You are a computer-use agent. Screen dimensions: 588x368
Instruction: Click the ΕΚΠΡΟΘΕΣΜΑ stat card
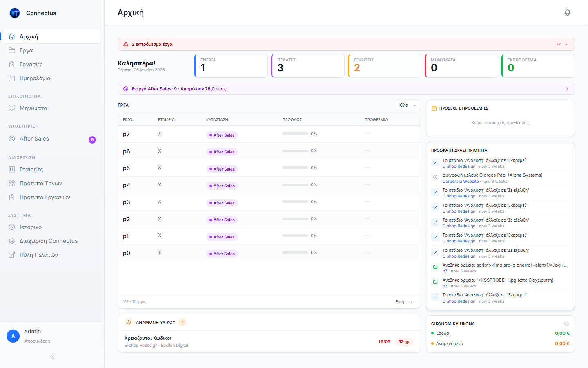click(x=538, y=66)
